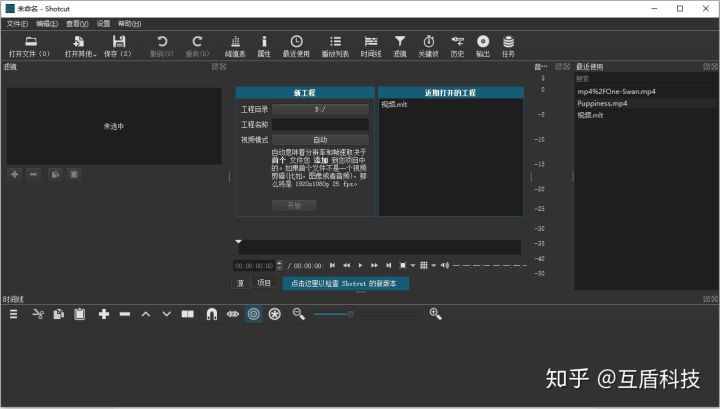This screenshot has width=720, height=409.
Task: Ripple delete with timeline minus icon
Action: pos(124,314)
